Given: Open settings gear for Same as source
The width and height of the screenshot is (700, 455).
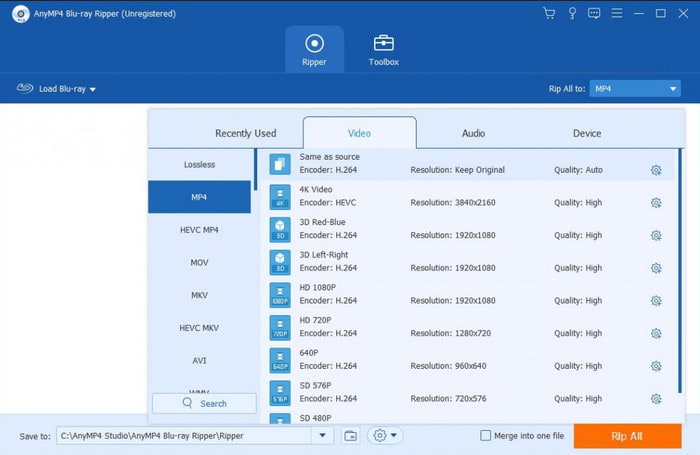Looking at the screenshot, I should click(x=656, y=170).
